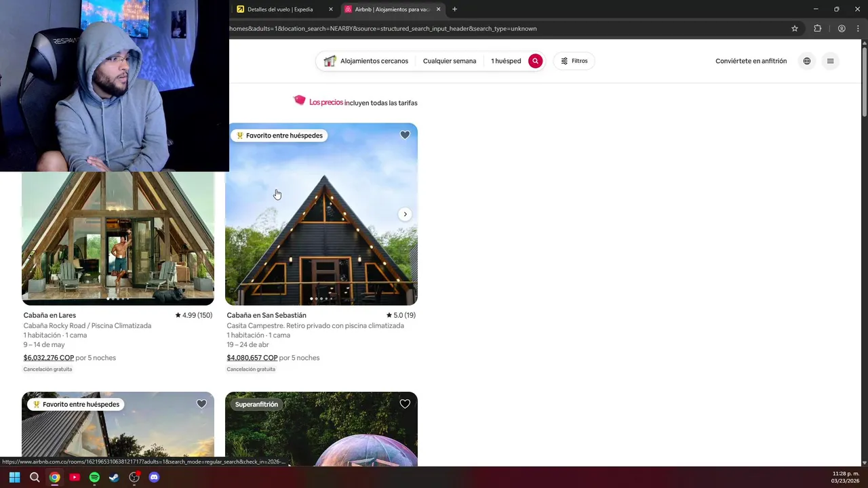Bookmark this page with the star icon
Image resolution: width=868 pixels, height=488 pixels.
pos(795,28)
